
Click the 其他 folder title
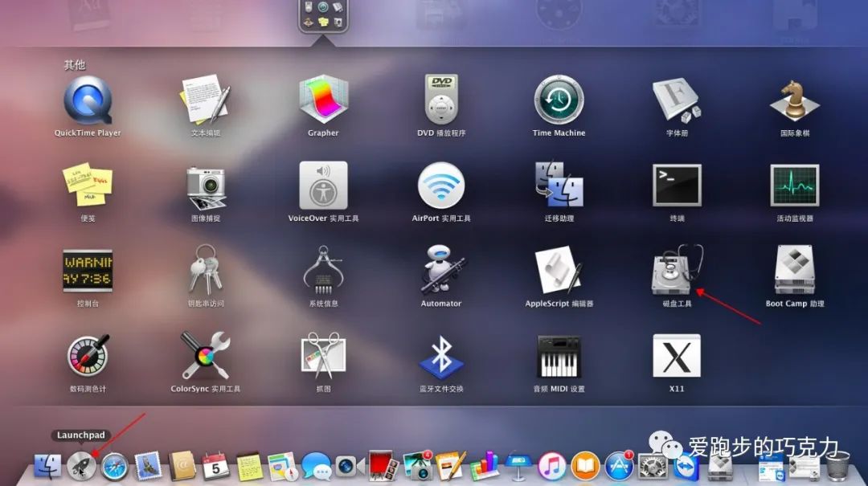coord(75,65)
